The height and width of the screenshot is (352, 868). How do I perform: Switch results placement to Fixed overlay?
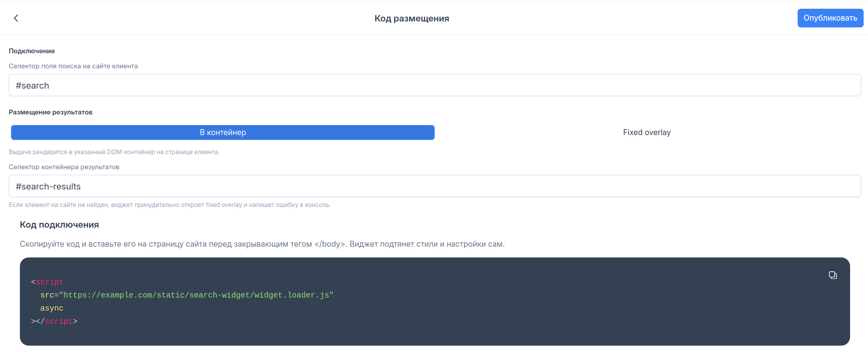pyautogui.click(x=647, y=132)
